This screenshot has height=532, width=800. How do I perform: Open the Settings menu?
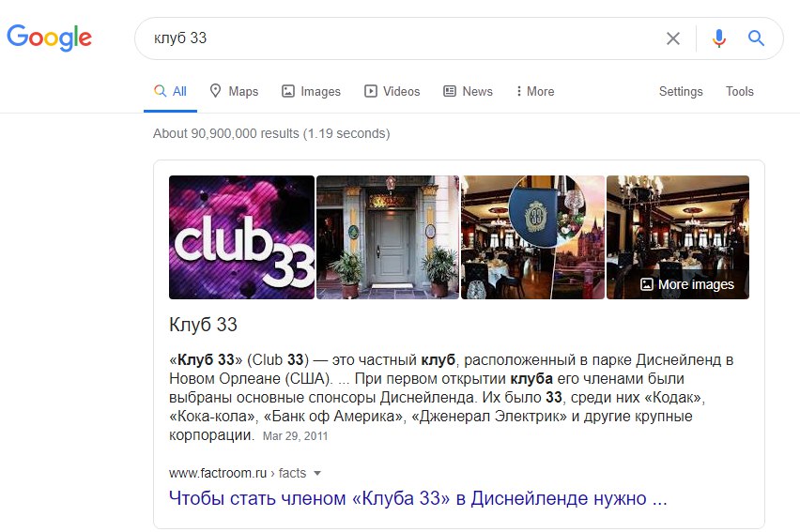pos(681,91)
